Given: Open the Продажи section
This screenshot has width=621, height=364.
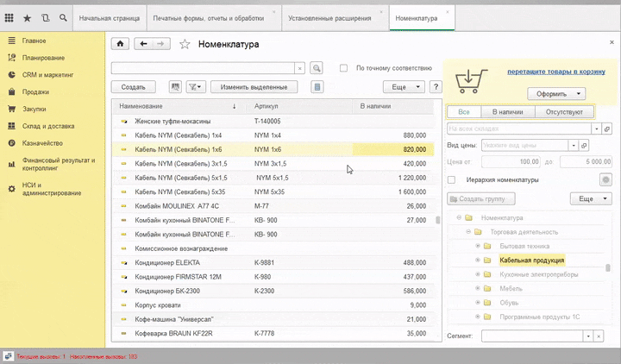Looking at the screenshot, I should (x=35, y=91).
